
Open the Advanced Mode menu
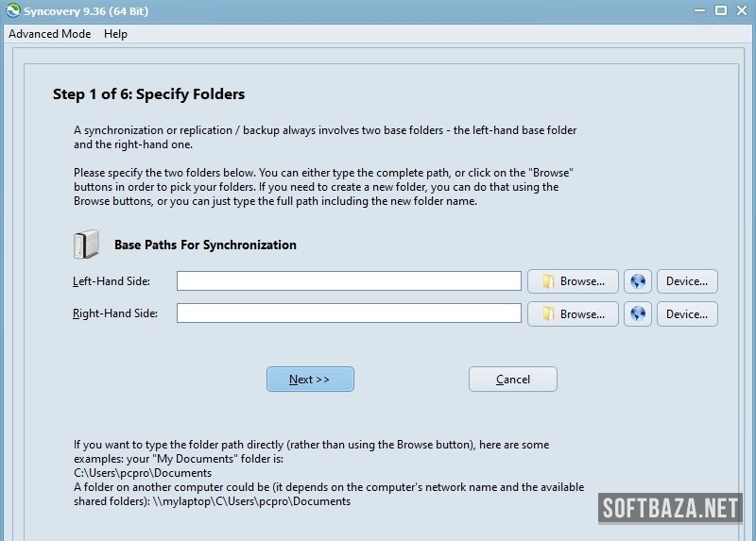coord(50,34)
